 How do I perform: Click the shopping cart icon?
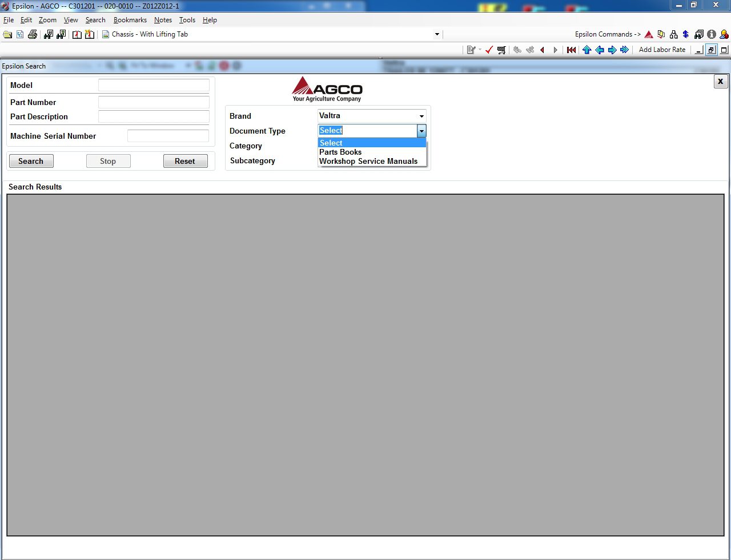click(501, 50)
